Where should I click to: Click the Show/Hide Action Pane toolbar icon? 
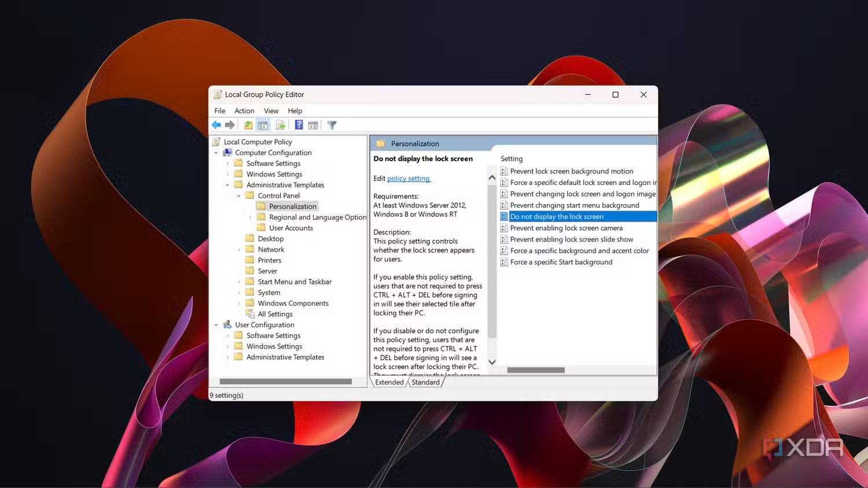[313, 124]
